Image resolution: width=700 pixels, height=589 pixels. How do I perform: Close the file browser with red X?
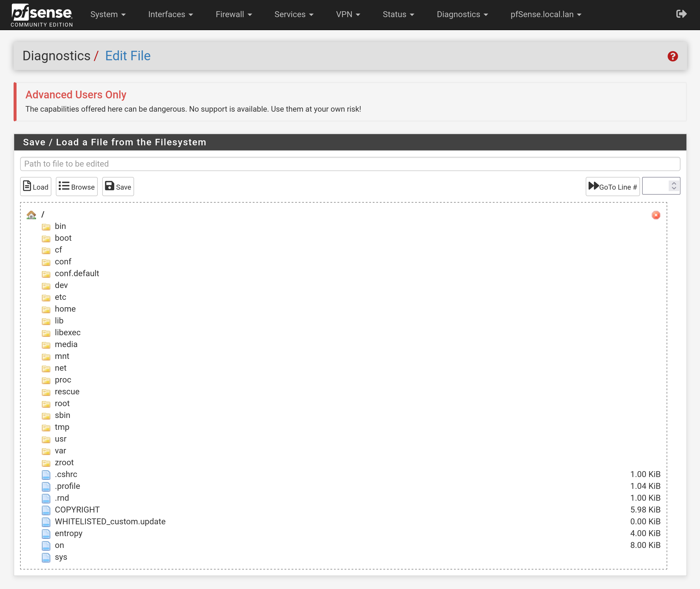(656, 215)
